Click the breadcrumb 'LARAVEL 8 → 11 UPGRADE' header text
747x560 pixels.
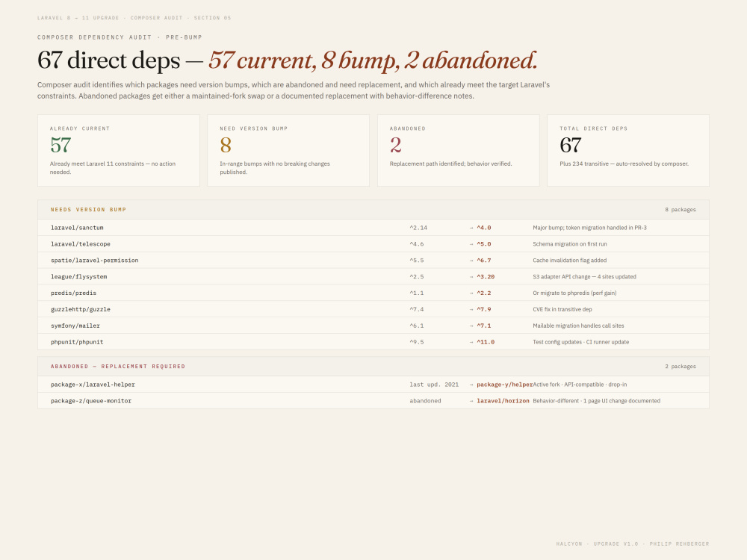coord(78,18)
